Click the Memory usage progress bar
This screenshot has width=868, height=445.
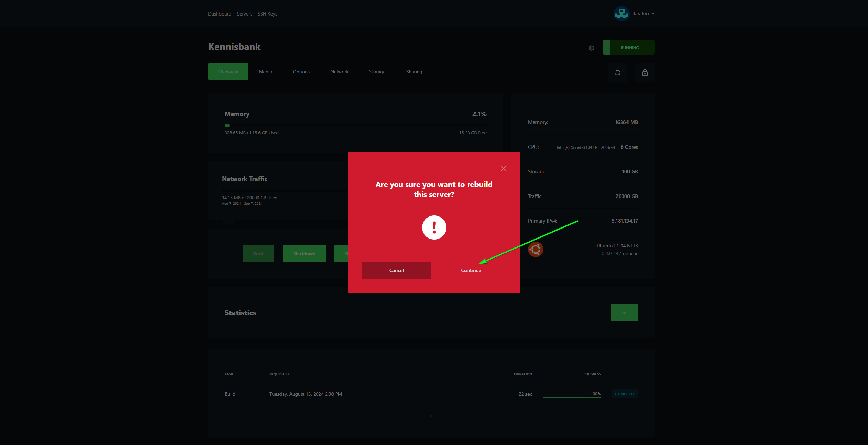click(x=355, y=125)
